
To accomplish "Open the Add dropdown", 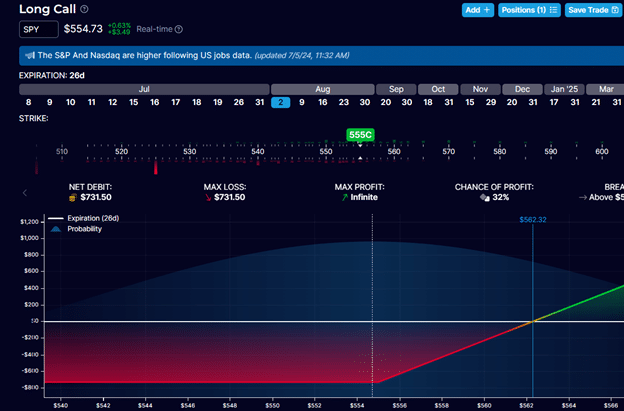I will (x=478, y=10).
